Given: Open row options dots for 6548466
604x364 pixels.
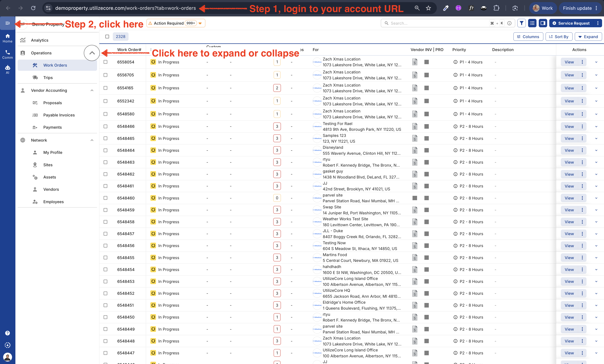Looking at the screenshot, I should coord(582,126).
